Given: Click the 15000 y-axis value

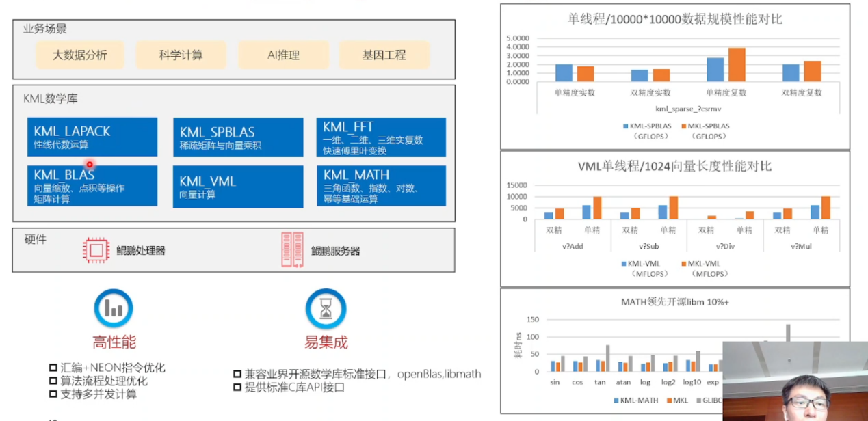Looking at the screenshot, I should (x=518, y=185).
